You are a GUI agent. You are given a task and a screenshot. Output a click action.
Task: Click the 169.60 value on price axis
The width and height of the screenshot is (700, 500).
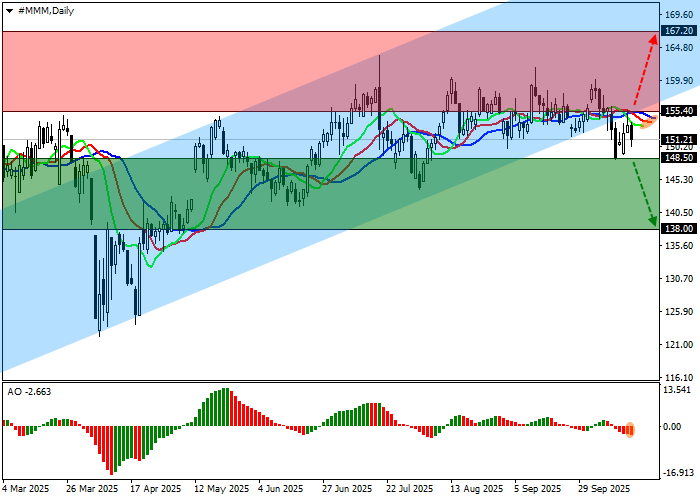[679, 15]
